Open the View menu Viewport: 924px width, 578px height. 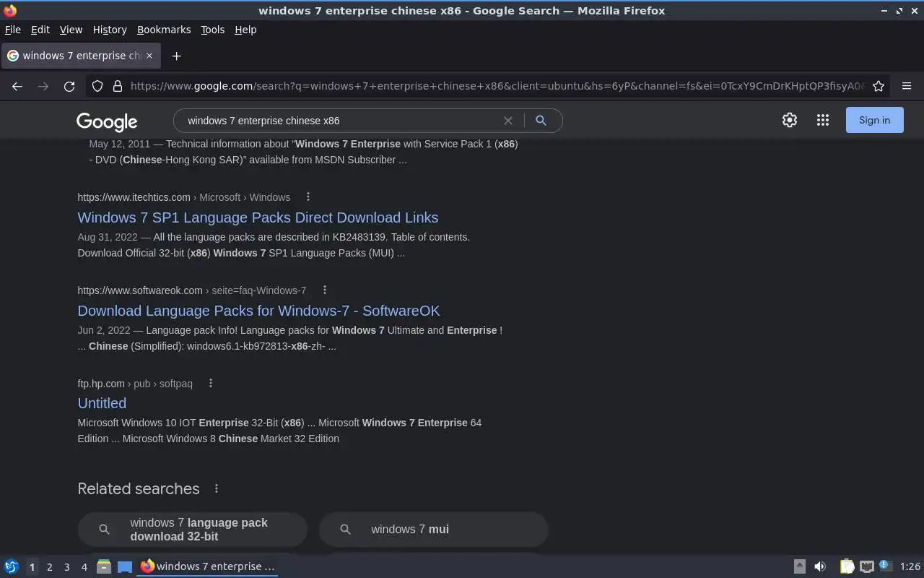point(71,30)
